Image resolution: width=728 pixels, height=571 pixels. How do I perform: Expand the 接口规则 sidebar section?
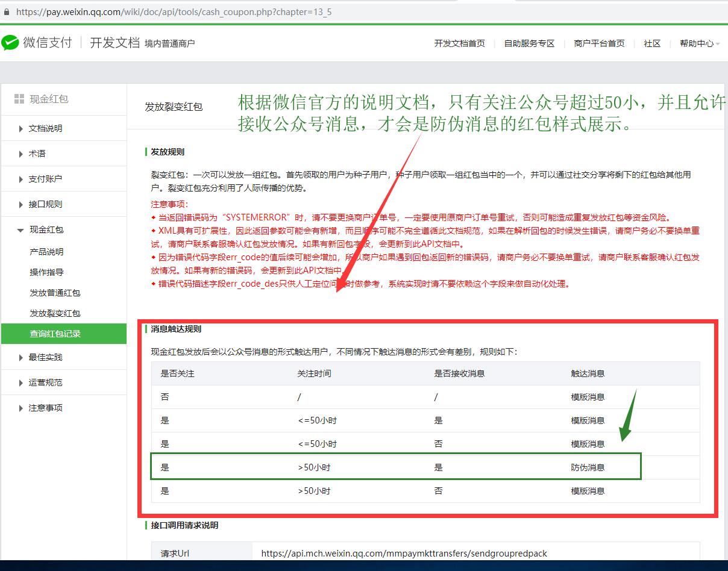(x=45, y=204)
